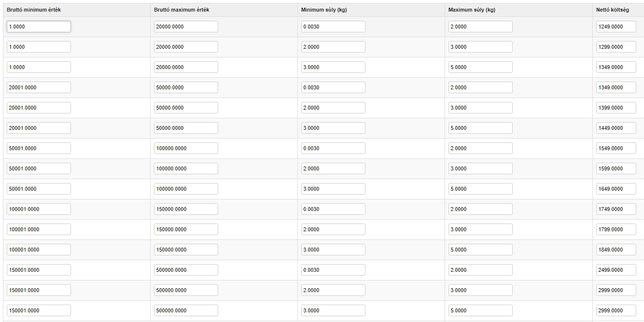Select maximum weight 5.0000 in the 1449.0000 cost row
Image resolution: width=644 pixels, height=322 pixels.
click(x=480, y=128)
